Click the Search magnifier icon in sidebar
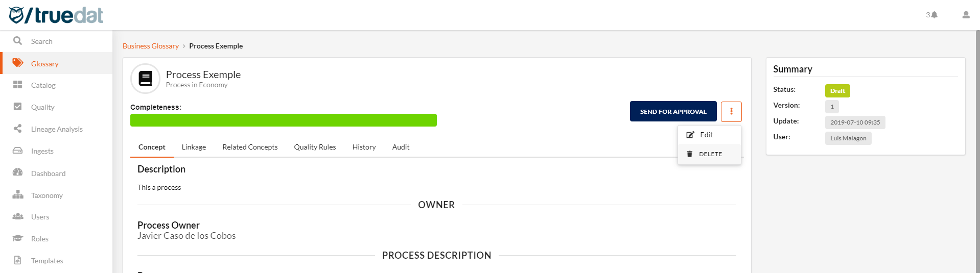980x273 pixels. coord(17,41)
